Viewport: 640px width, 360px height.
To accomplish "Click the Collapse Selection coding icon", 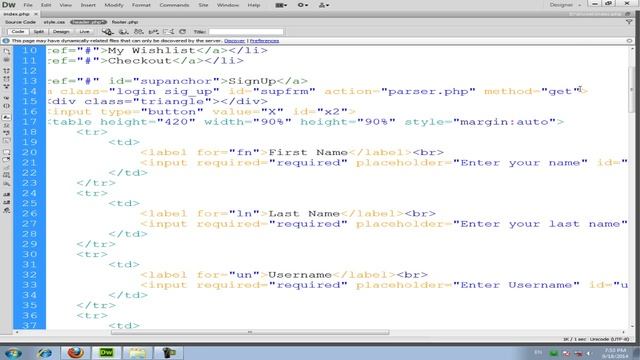I will click(7, 79).
